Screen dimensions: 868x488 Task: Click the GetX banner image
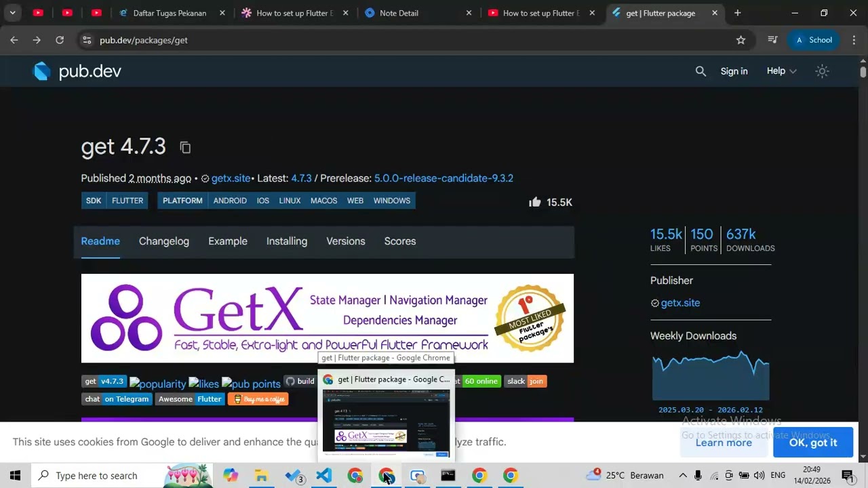pos(327,318)
